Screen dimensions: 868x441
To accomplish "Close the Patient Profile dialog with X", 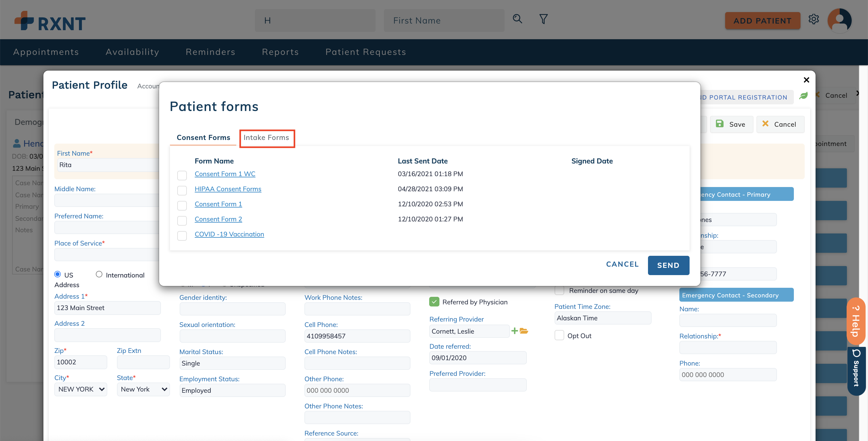I will point(806,80).
